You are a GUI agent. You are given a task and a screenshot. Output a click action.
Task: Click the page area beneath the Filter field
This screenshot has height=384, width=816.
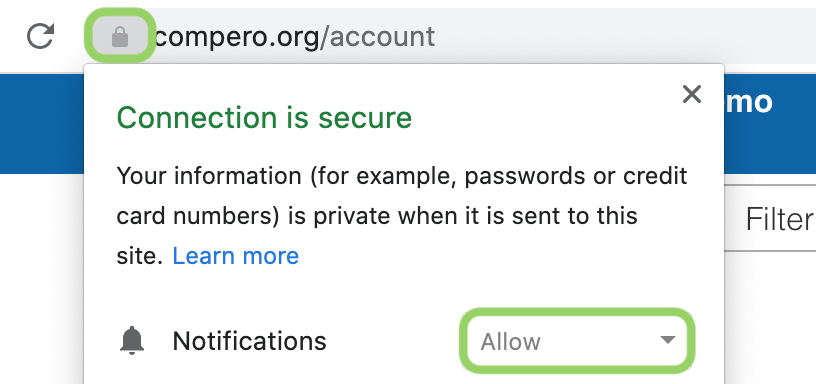(770, 317)
